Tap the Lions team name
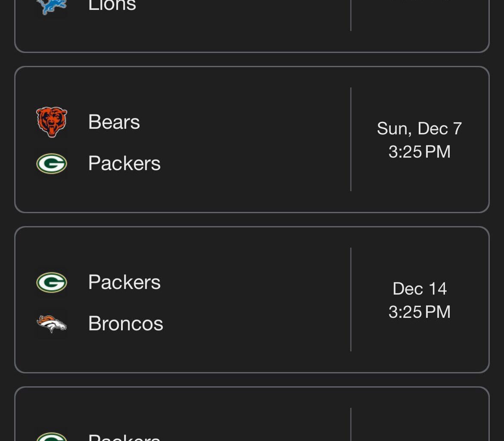 pos(112,6)
